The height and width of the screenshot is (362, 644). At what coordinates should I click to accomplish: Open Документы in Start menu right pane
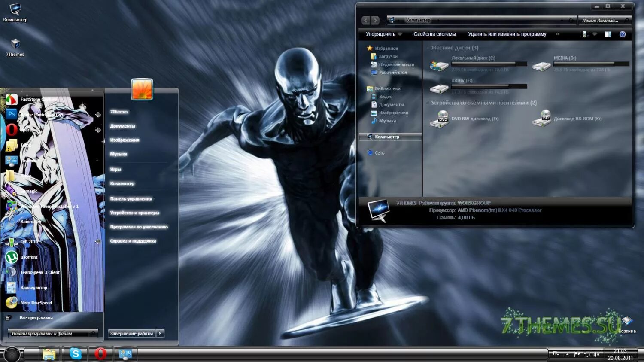pyautogui.click(x=122, y=126)
